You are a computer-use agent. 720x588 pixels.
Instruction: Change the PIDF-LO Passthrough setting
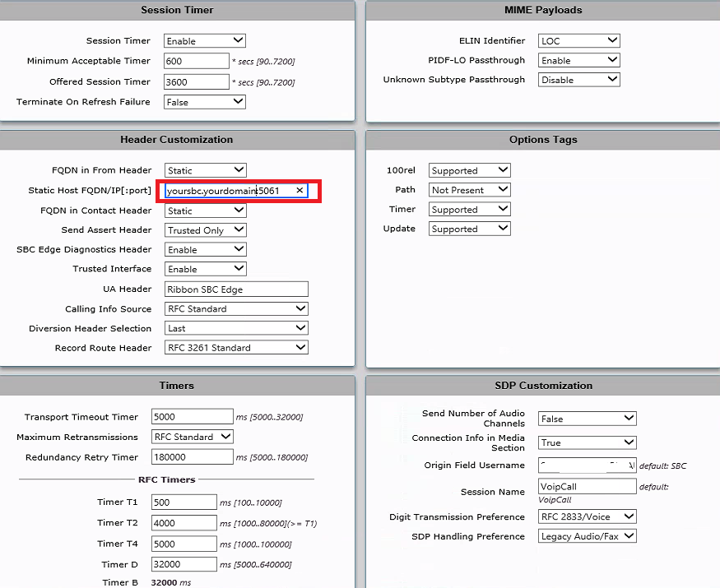pyautogui.click(x=578, y=60)
